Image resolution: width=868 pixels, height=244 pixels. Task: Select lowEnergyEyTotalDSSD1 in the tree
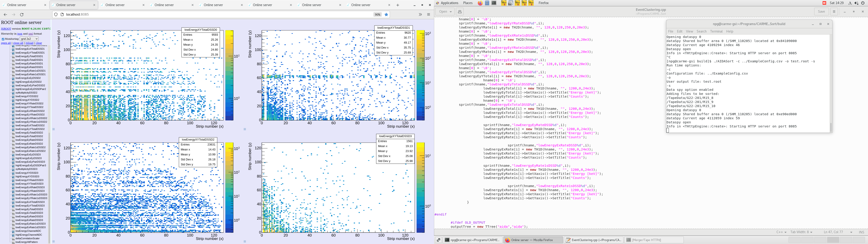(29, 56)
